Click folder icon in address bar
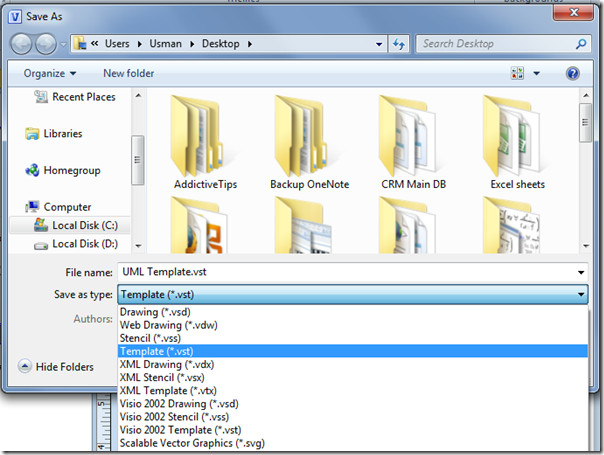This screenshot has width=604, height=455. [80, 44]
